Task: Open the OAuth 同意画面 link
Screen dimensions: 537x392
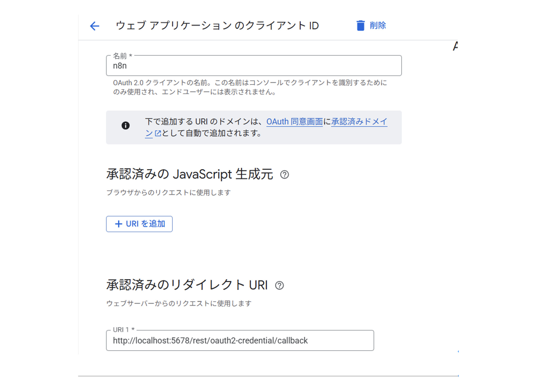Action: pos(294,121)
